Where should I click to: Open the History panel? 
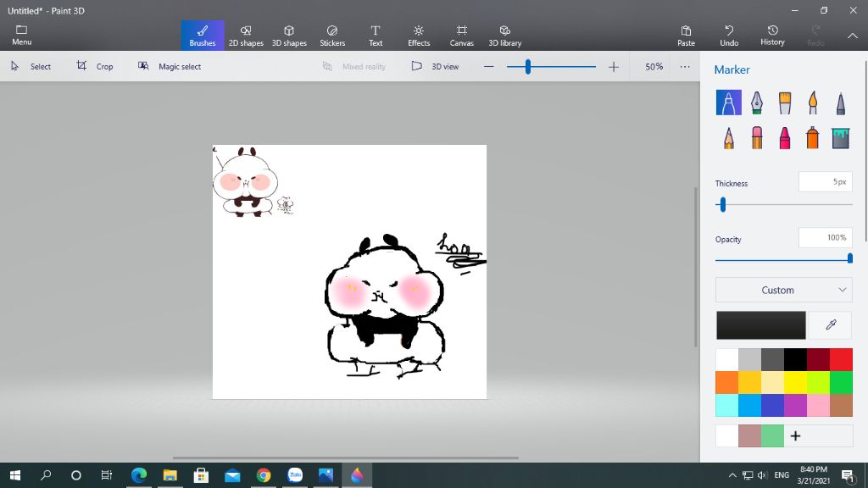(772, 36)
